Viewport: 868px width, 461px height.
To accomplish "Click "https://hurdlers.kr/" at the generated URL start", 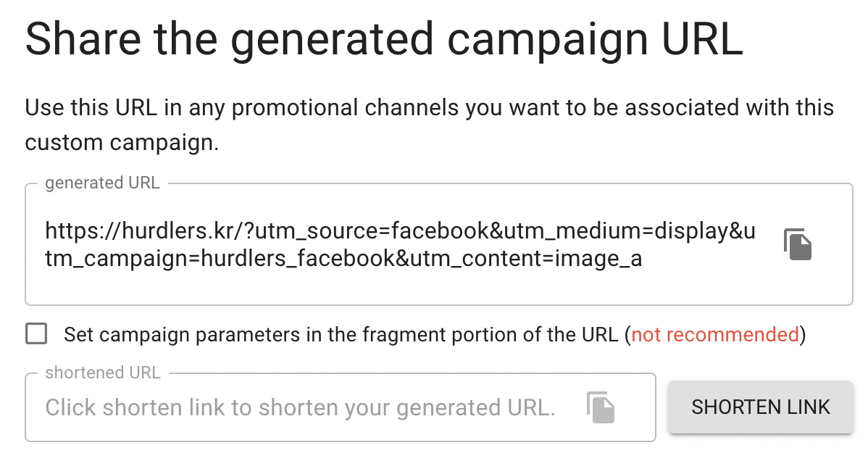I will [142, 232].
